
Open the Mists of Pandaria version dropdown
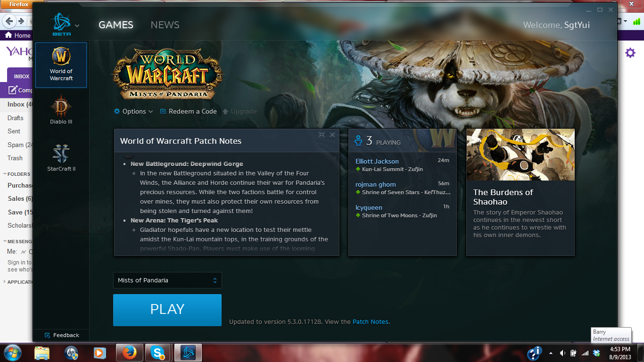167,280
